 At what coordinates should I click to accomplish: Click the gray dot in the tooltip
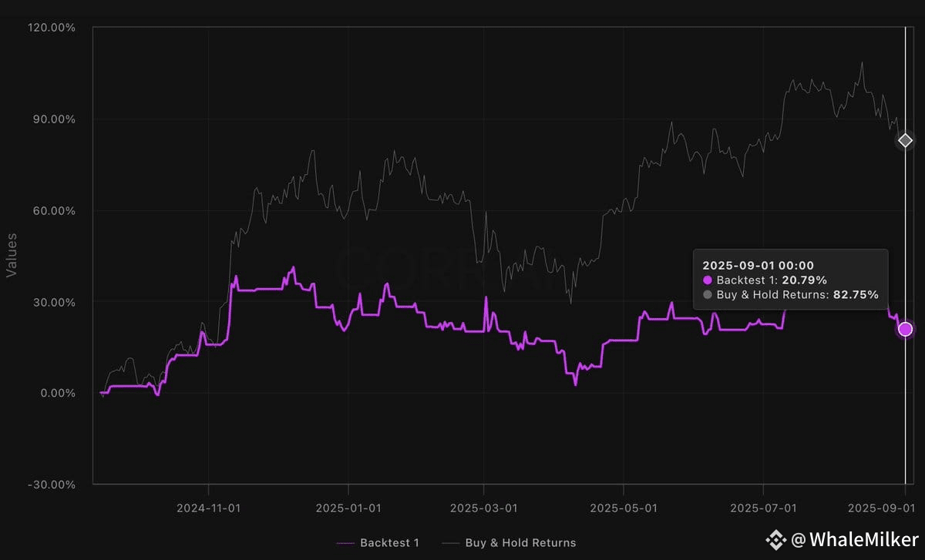(x=708, y=294)
